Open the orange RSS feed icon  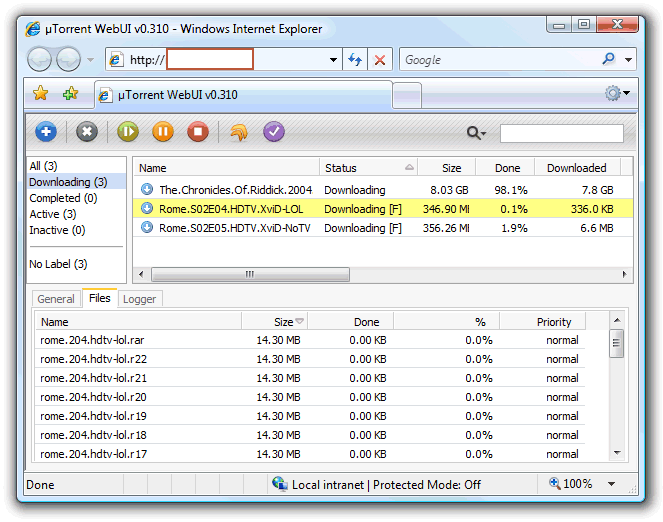(239, 132)
